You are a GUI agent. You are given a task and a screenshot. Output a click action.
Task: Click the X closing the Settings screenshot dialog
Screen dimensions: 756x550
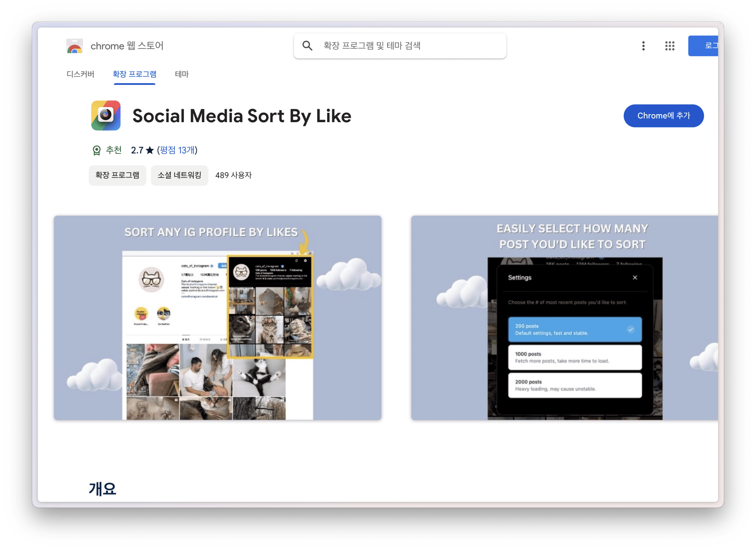pyautogui.click(x=635, y=277)
